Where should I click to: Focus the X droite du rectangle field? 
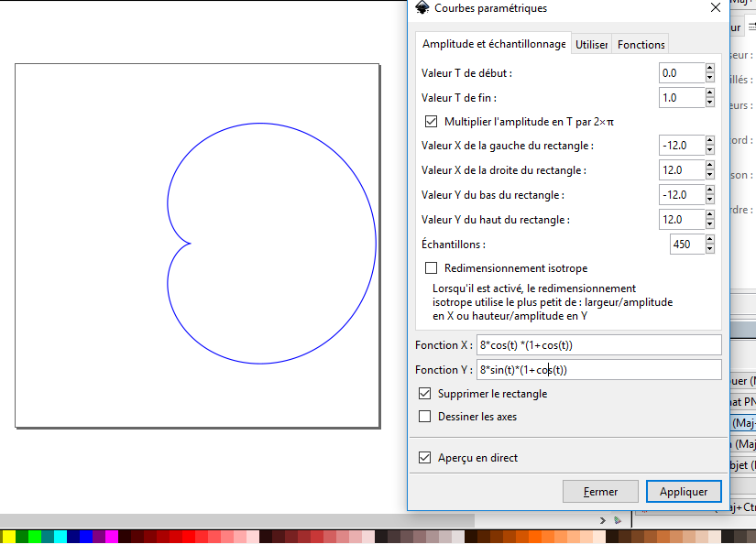(x=682, y=170)
